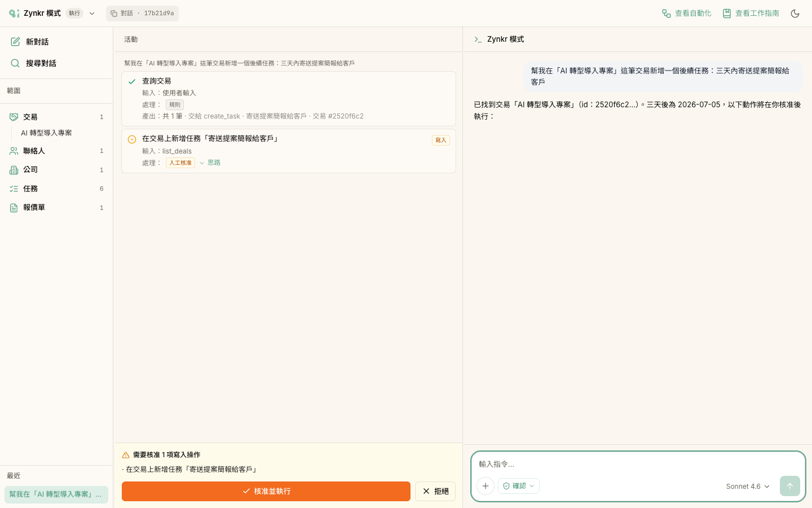Click the automation icon beside 查看自動化
The height and width of the screenshot is (508, 812).
pyautogui.click(x=667, y=14)
